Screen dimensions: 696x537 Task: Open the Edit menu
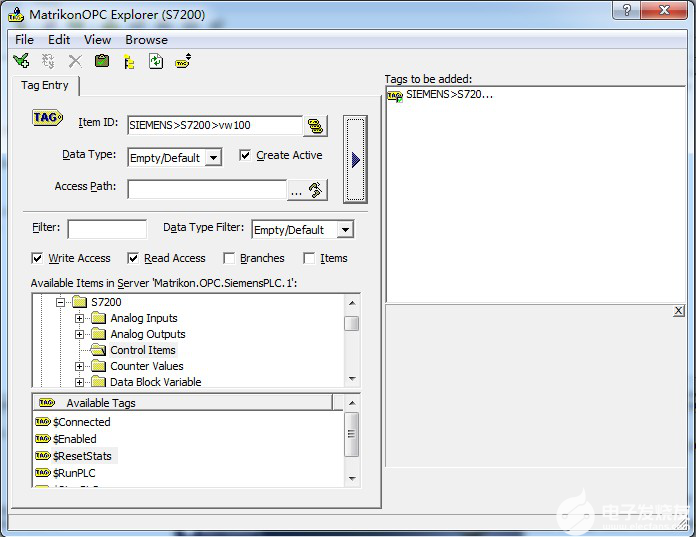pos(59,40)
